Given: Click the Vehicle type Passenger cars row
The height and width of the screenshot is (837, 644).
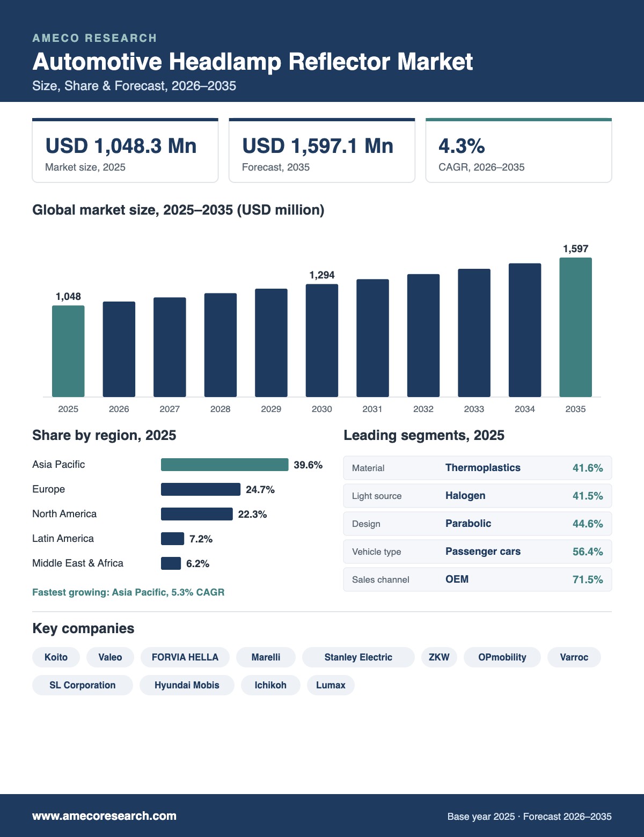Looking at the screenshot, I should [478, 552].
